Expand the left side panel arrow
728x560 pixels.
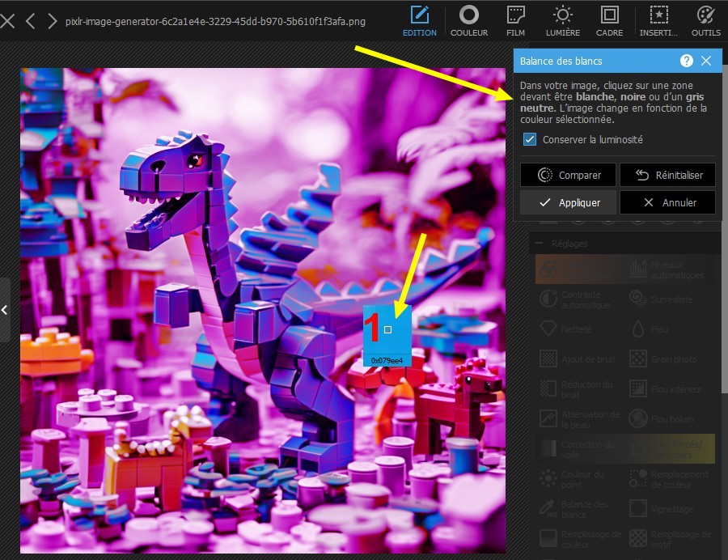pos(5,310)
